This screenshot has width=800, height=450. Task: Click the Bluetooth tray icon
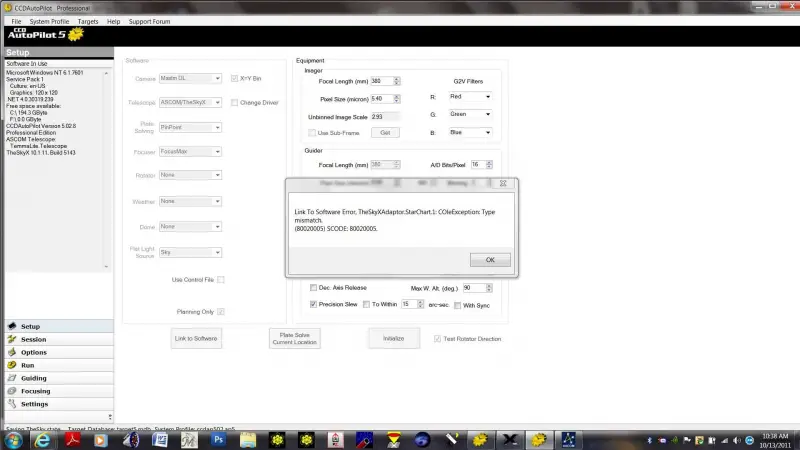pyautogui.click(x=649, y=440)
